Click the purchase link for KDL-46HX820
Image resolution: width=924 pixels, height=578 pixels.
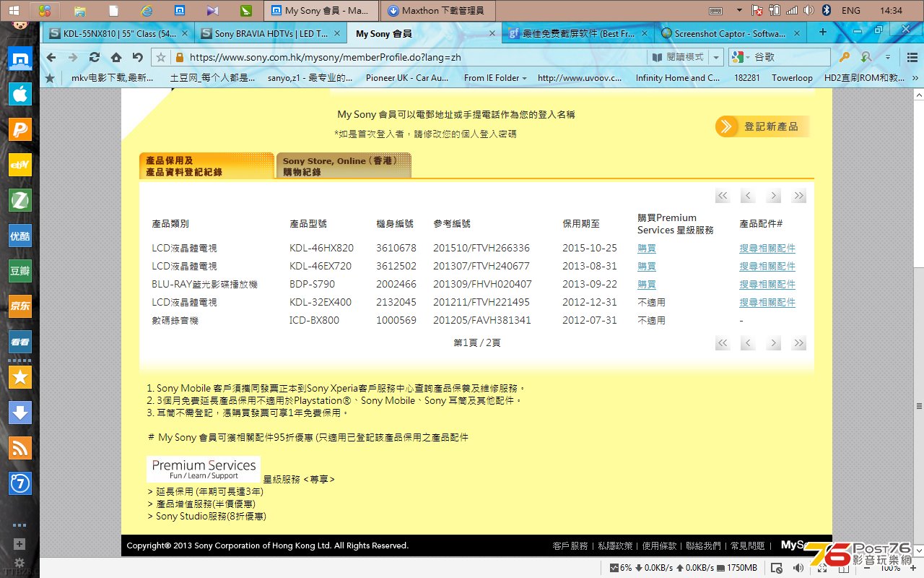(647, 248)
